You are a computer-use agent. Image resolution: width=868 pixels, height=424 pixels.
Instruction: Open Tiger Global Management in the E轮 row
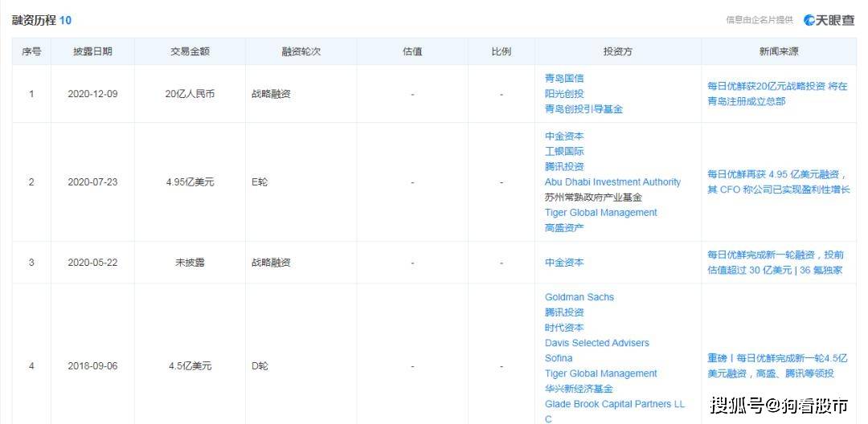click(x=600, y=212)
